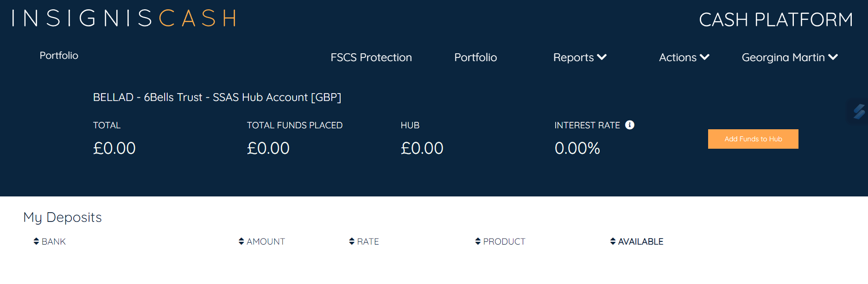Click the Portfolio breadcrumb link on left

pyautogui.click(x=59, y=56)
